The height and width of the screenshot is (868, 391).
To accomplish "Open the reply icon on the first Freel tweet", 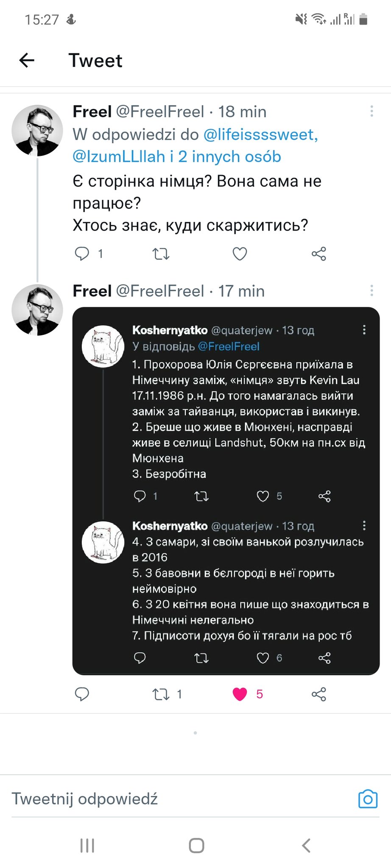I will (x=82, y=253).
